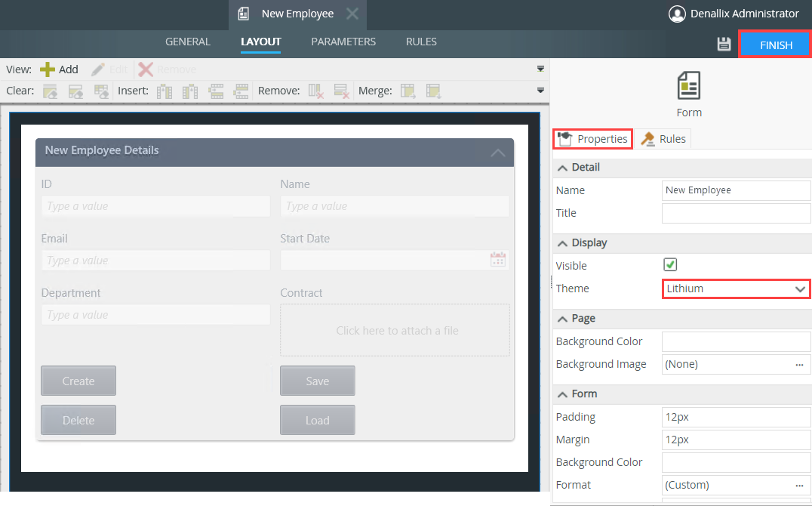This screenshot has width=812, height=506.
Task: Click the last Insert row icon
Action: (x=241, y=91)
